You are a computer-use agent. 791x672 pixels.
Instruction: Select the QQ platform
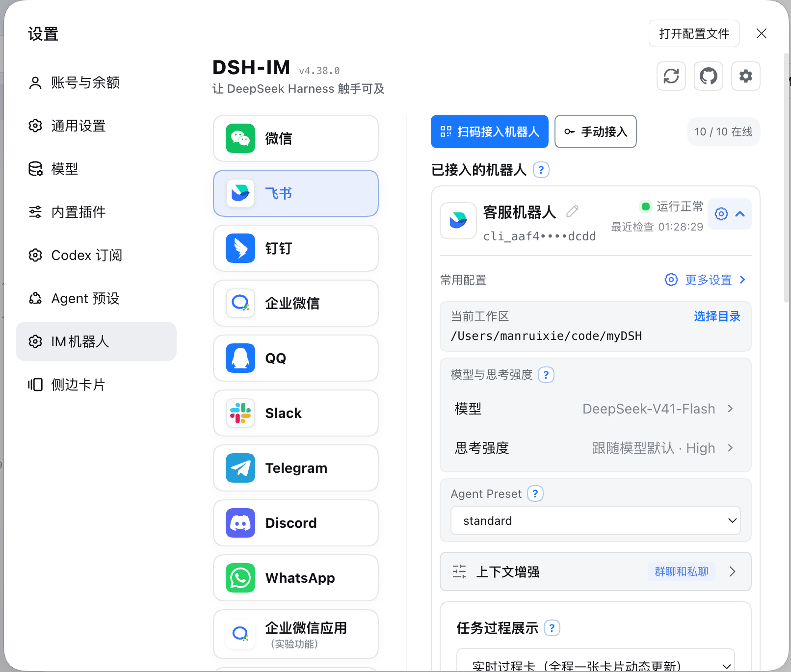click(296, 358)
